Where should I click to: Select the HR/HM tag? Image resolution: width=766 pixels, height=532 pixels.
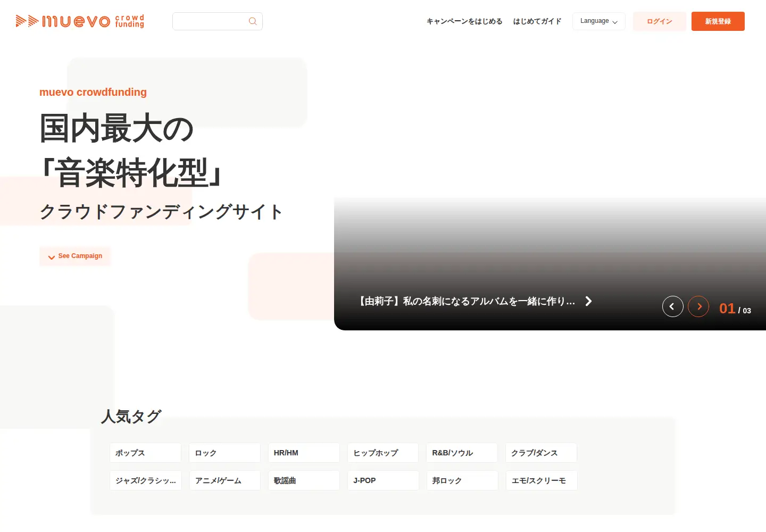point(304,453)
